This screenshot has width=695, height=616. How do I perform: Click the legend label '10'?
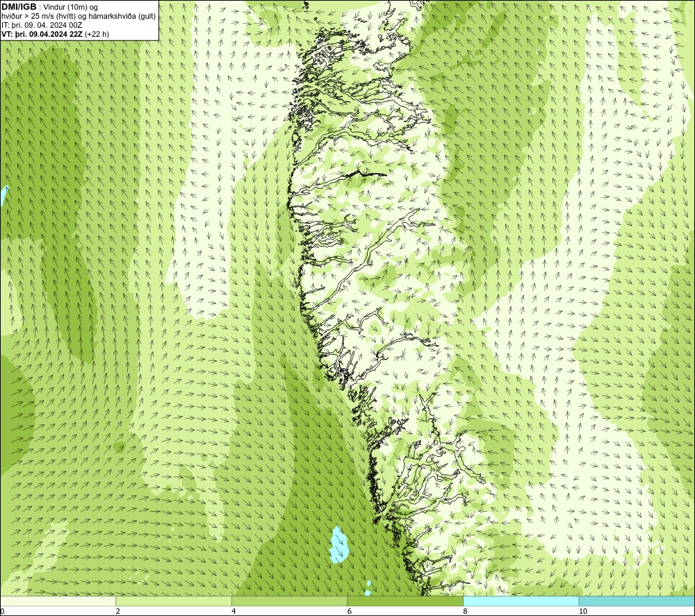coord(583,612)
